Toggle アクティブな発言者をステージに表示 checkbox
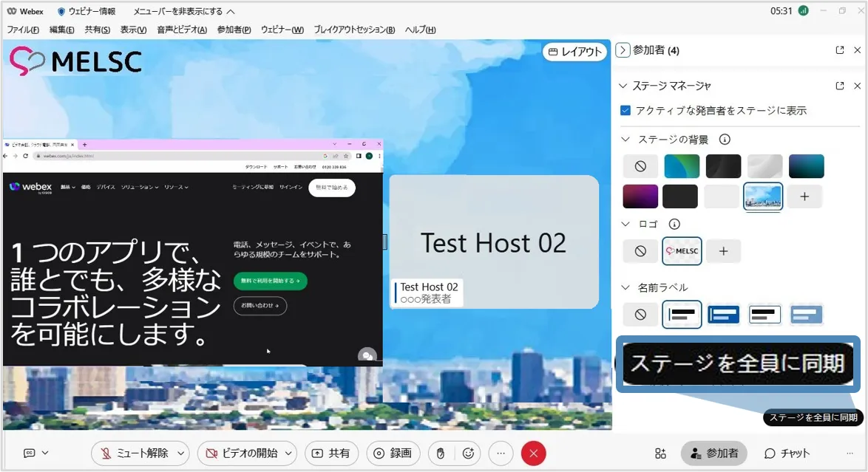The height and width of the screenshot is (472, 868). [x=625, y=110]
